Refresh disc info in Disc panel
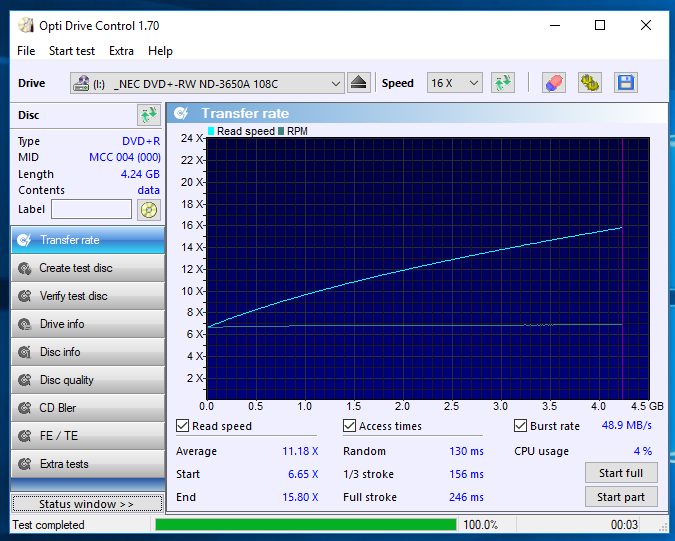This screenshot has width=675, height=541. (x=149, y=115)
